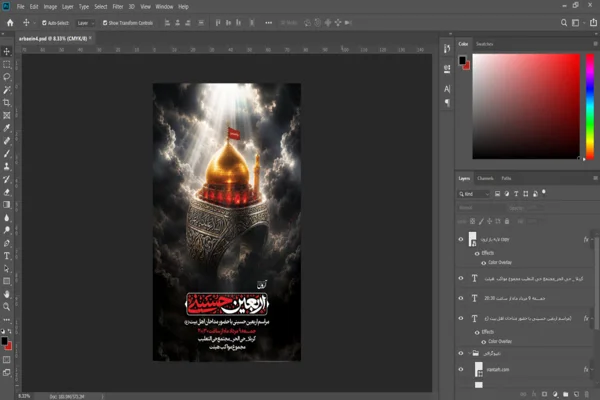Select the Move tool

7,51
